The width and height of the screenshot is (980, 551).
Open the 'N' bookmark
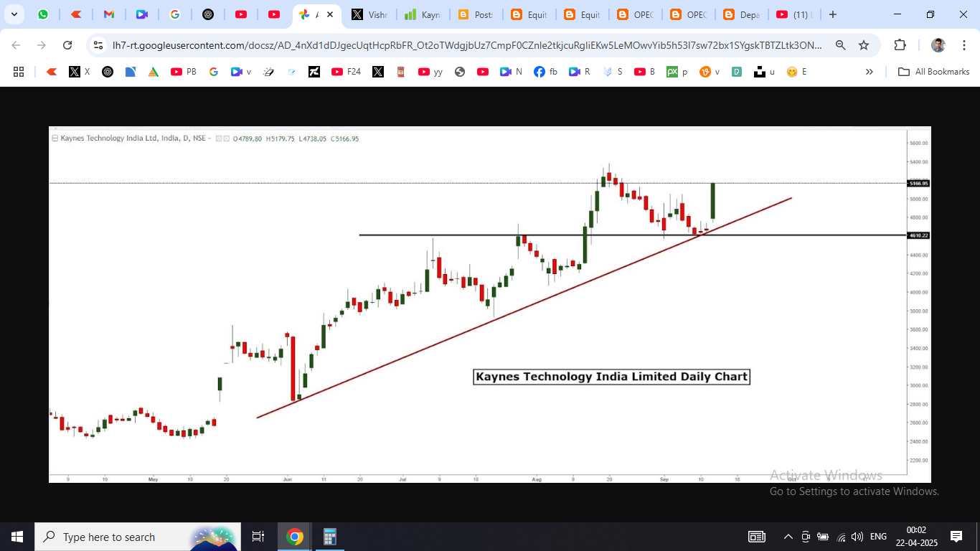coord(511,72)
